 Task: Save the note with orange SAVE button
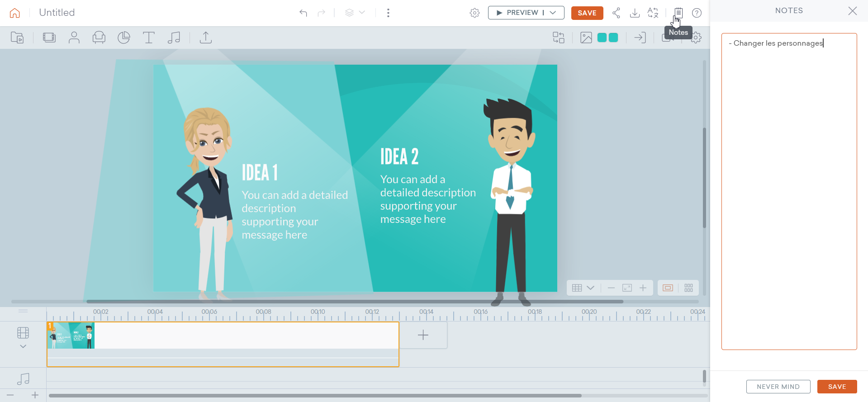tap(837, 387)
